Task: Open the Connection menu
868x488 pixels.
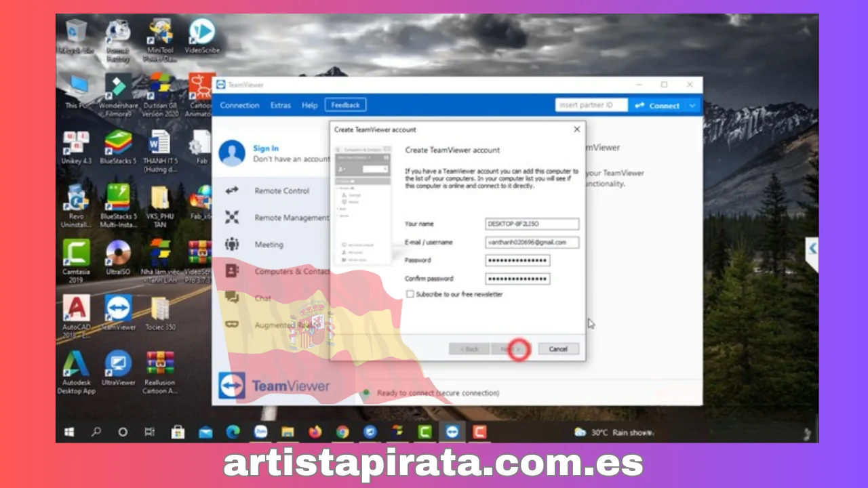Action: (x=239, y=105)
